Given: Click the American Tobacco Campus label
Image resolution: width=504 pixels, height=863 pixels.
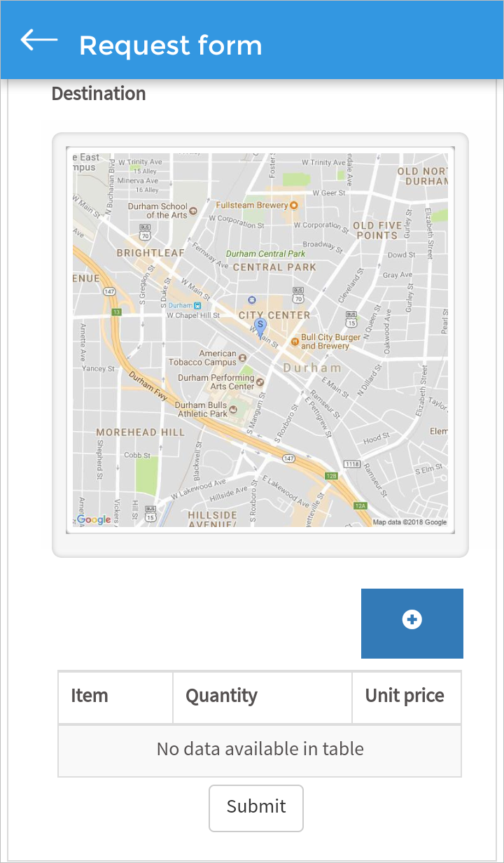Looking at the screenshot, I should click(x=203, y=358).
